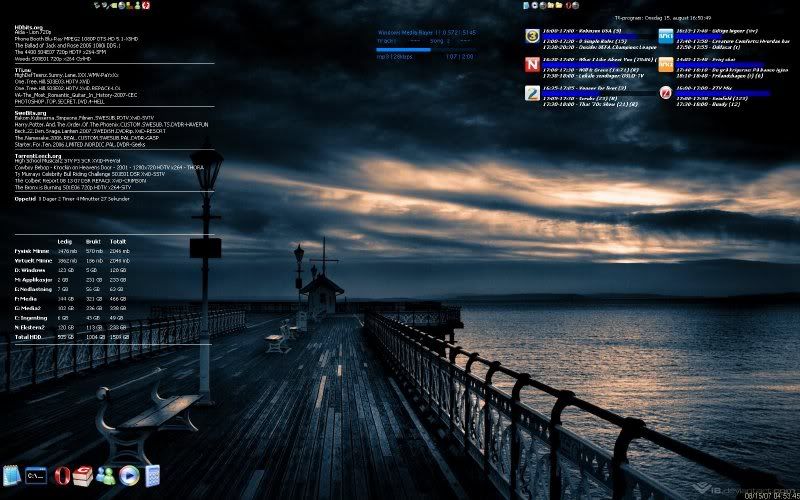Click the Seinfeld listing on ZTV

(x=712, y=98)
